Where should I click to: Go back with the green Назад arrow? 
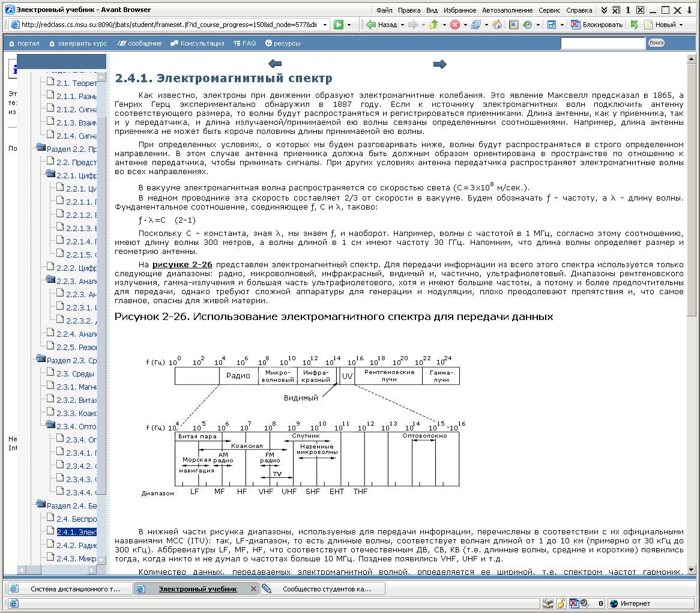coord(382,25)
